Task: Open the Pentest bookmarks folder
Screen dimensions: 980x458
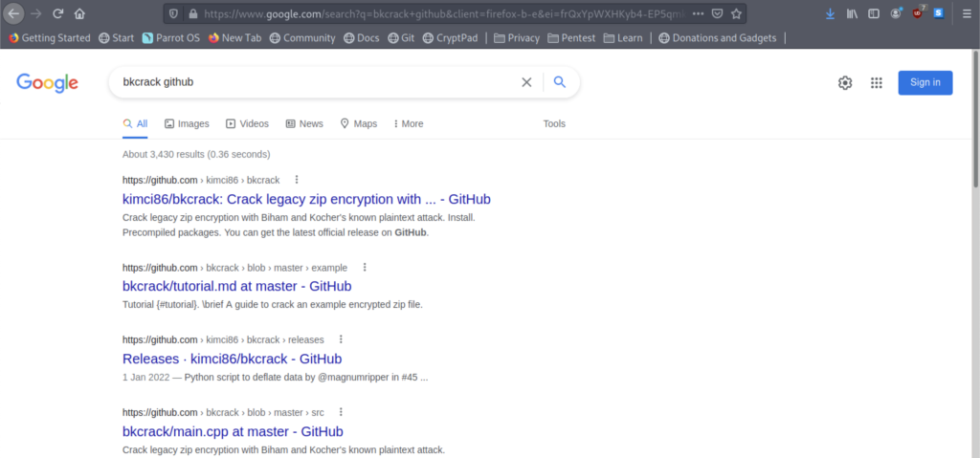Action: [571, 38]
